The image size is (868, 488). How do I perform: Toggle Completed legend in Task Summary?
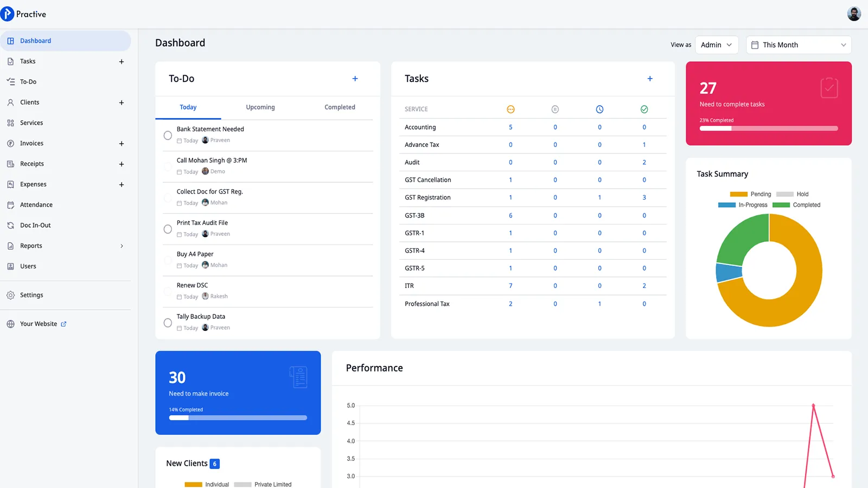pyautogui.click(x=796, y=205)
